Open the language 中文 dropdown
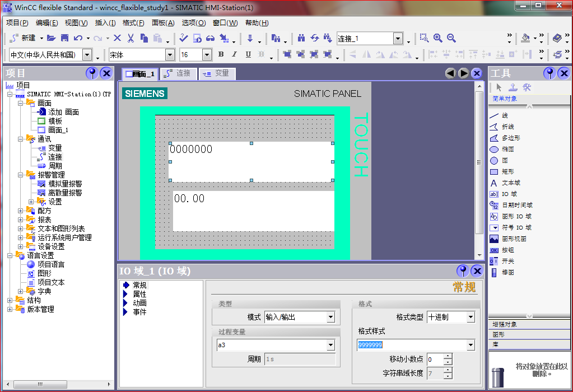 coord(87,55)
